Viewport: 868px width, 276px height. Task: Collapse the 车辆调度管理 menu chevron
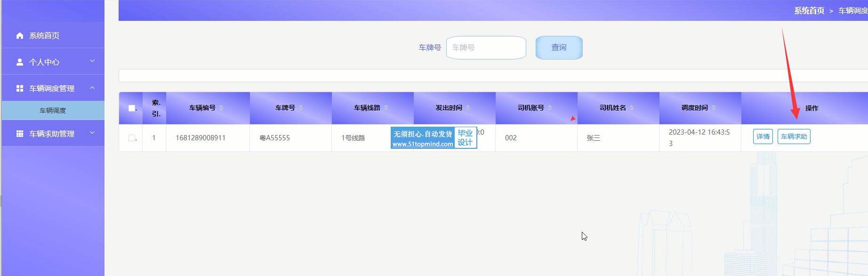coord(92,88)
